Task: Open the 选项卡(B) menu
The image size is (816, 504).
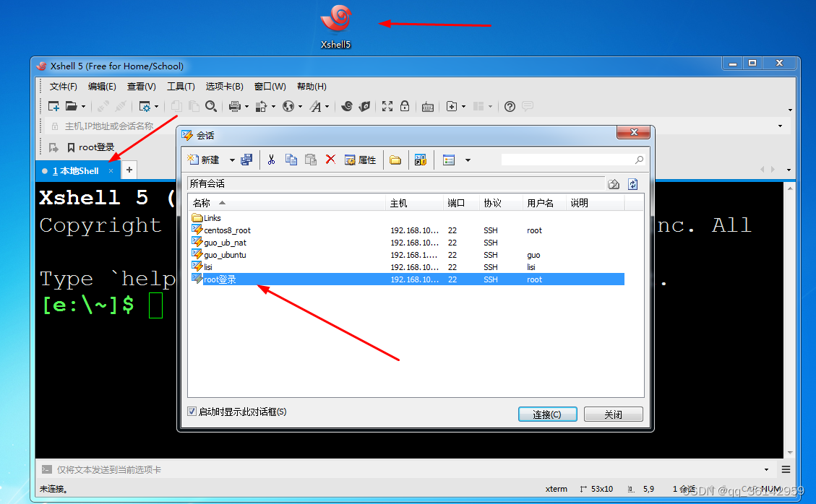Action: pyautogui.click(x=224, y=87)
